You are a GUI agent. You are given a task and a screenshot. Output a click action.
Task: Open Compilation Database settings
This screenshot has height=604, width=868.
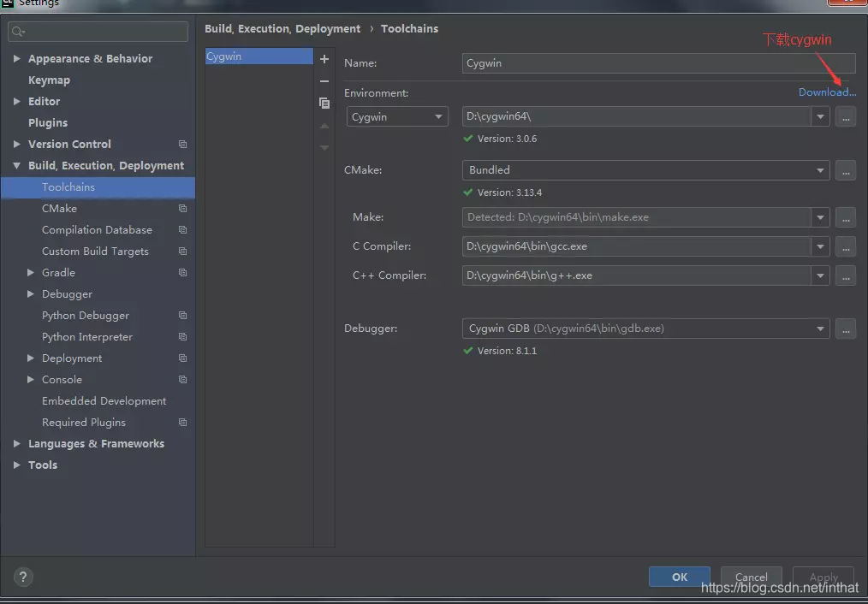pyautogui.click(x=98, y=229)
